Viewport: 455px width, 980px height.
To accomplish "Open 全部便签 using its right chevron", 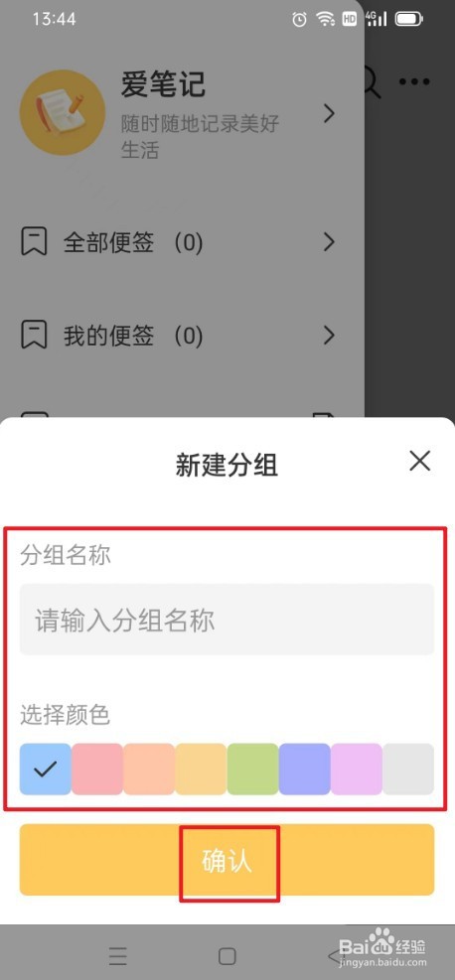I will point(329,242).
